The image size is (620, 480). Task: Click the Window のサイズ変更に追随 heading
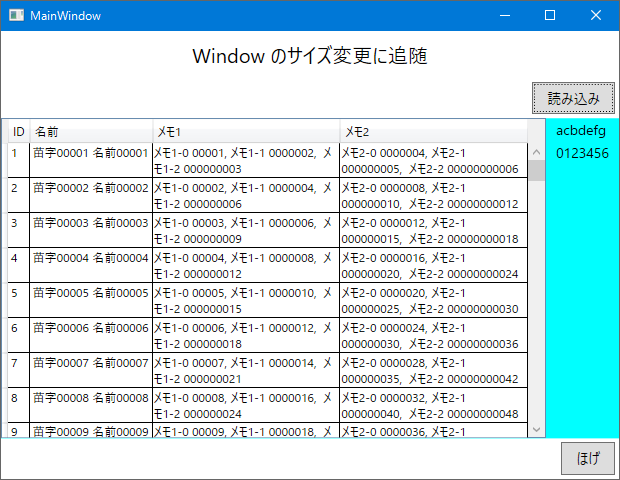pos(310,56)
